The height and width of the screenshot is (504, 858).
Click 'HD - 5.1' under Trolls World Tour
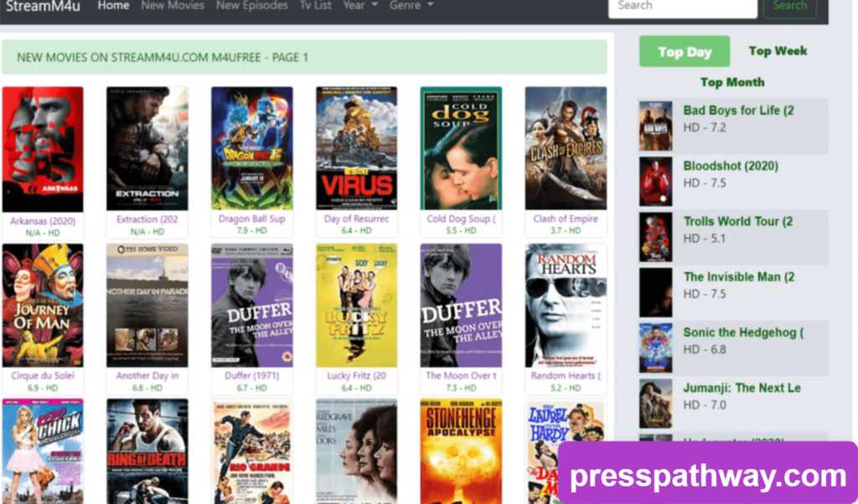pyautogui.click(x=704, y=239)
